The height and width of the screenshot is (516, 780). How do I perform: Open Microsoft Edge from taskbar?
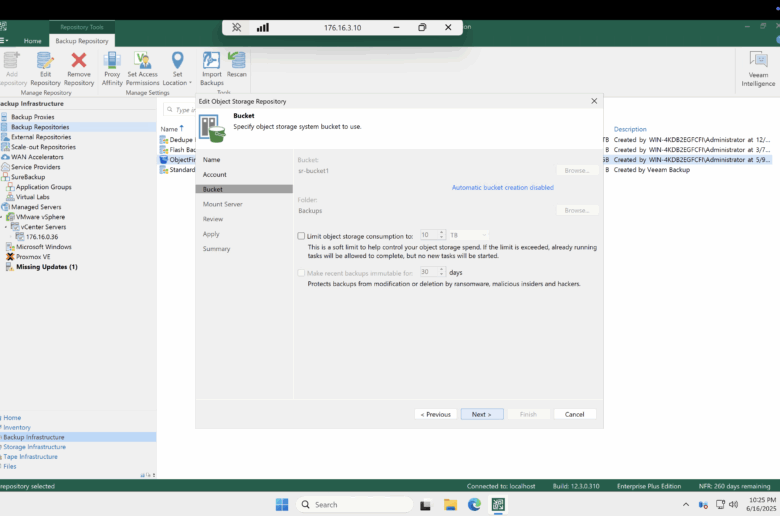coord(474,505)
